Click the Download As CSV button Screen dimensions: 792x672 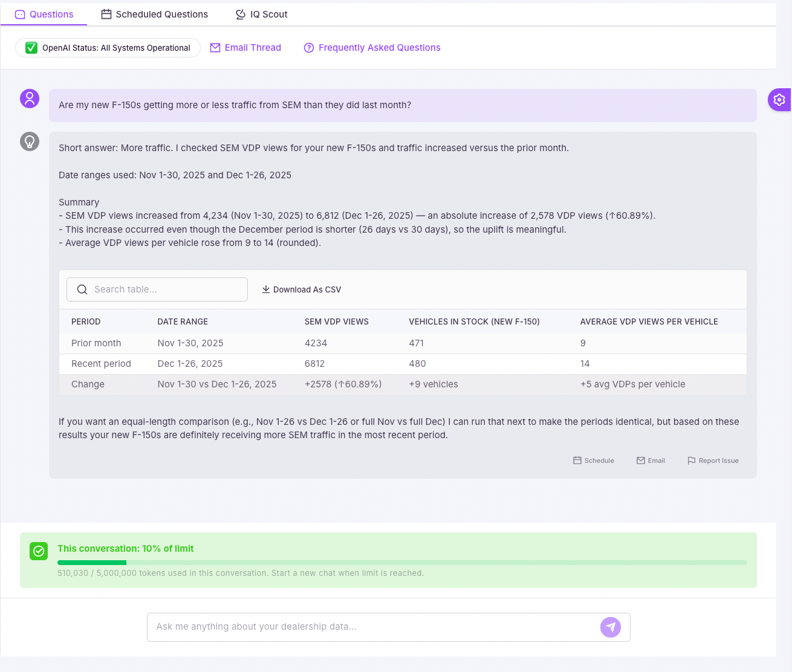tap(301, 289)
